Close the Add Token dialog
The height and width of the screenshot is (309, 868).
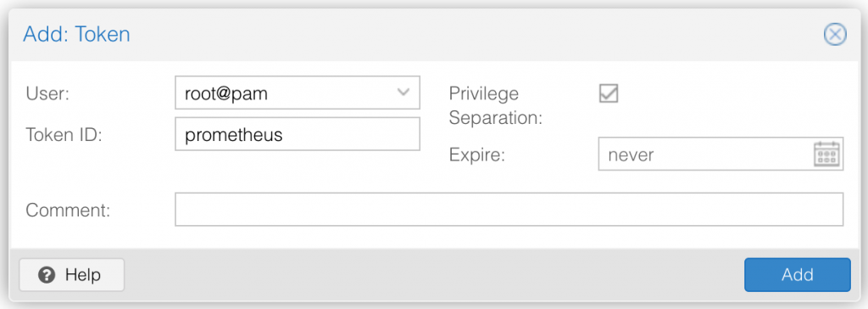click(x=835, y=35)
